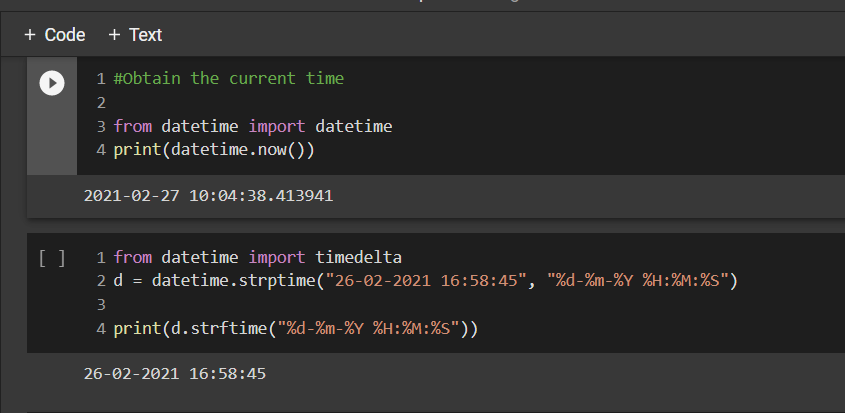This screenshot has width=845, height=413.
Task: Run the first cell with the play icon
Action: (x=52, y=83)
